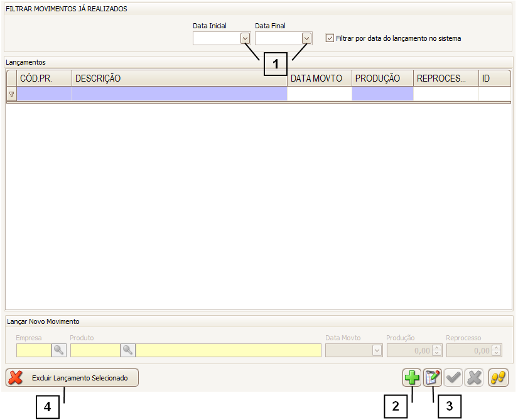The image size is (518, 420).
Task: Click the Produto search magnifier icon
Action: [x=128, y=350]
